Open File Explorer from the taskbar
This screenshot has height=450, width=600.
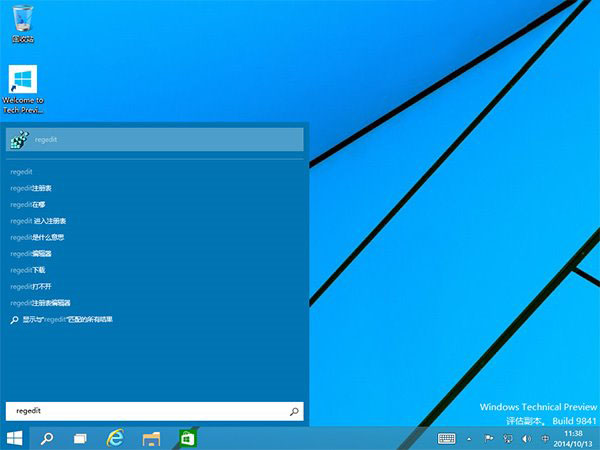click(x=152, y=438)
